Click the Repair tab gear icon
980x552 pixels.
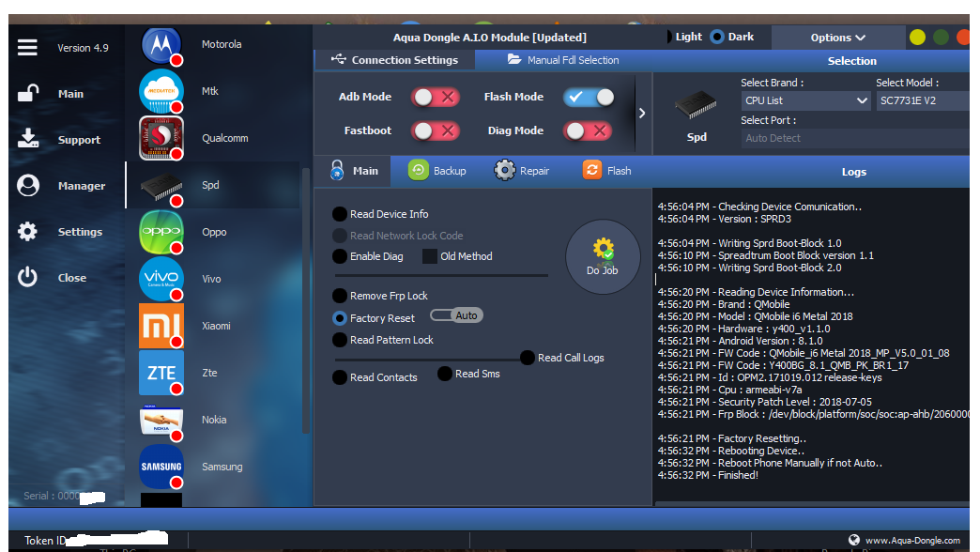(x=504, y=170)
